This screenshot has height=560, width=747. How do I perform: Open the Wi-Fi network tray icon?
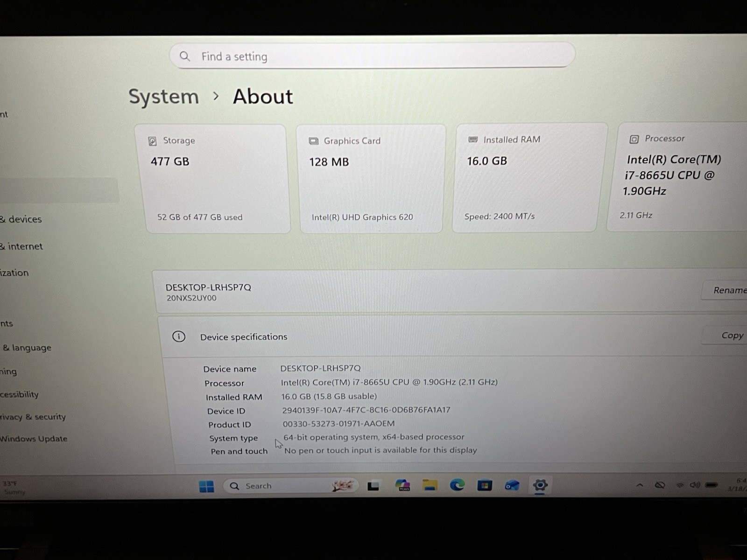tap(680, 485)
